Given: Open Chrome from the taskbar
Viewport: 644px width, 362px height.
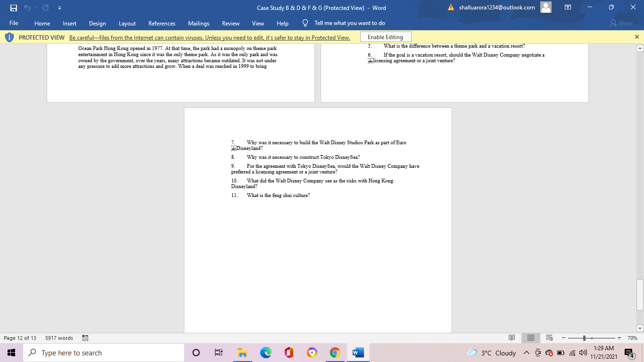Looking at the screenshot, I should pos(335,353).
